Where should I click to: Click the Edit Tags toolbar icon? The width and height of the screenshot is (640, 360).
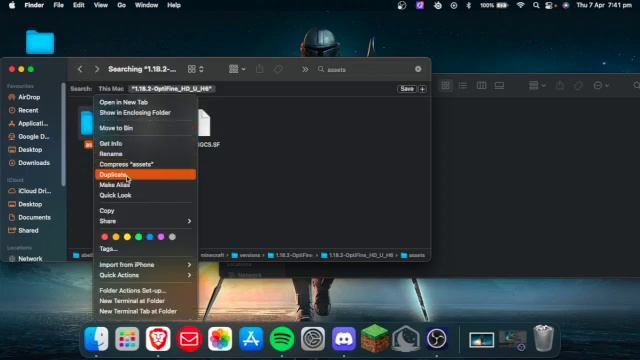[x=278, y=69]
